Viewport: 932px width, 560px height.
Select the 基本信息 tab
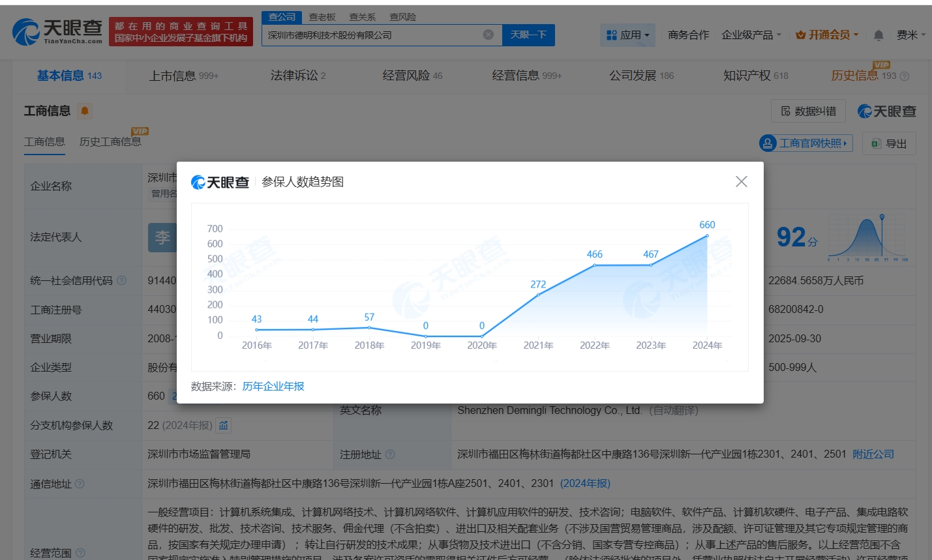coord(69,76)
